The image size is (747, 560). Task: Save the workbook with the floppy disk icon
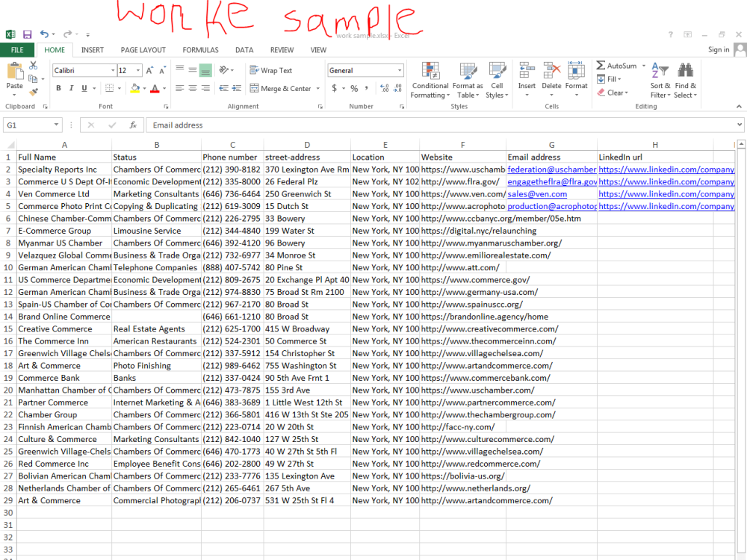pyautogui.click(x=27, y=34)
